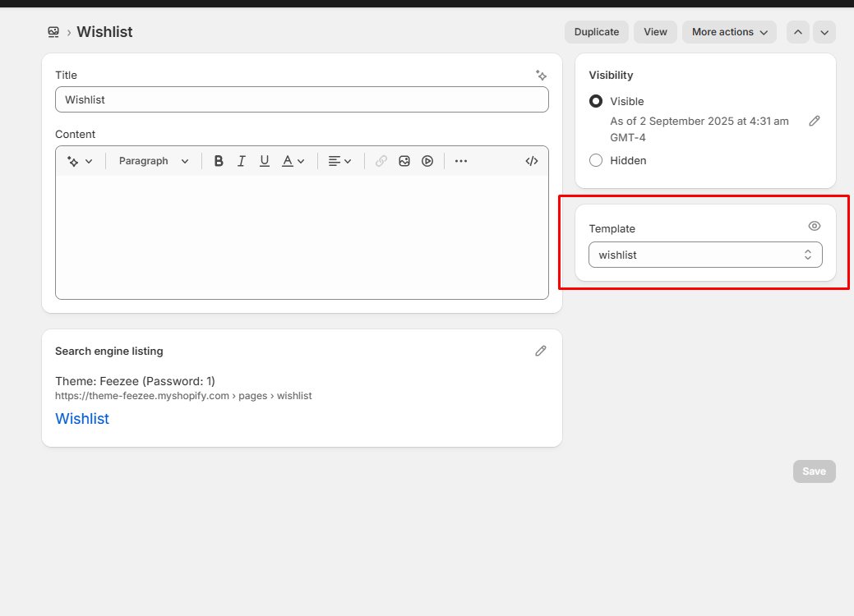854x616 pixels.
Task: Open the More actions menu
Action: click(x=729, y=32)
